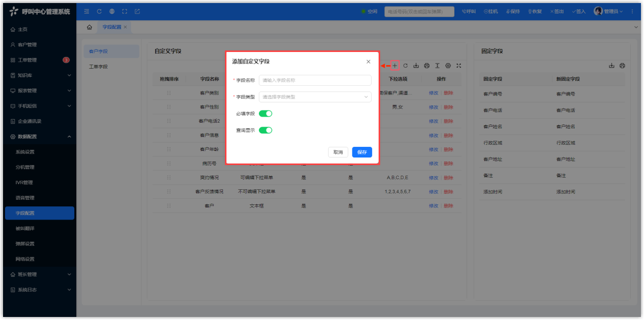Image resolution: width=644 pixels, height=320 pixels.
Task: Open column settings gear in table toolbar
Action: (x=448, y=66)
